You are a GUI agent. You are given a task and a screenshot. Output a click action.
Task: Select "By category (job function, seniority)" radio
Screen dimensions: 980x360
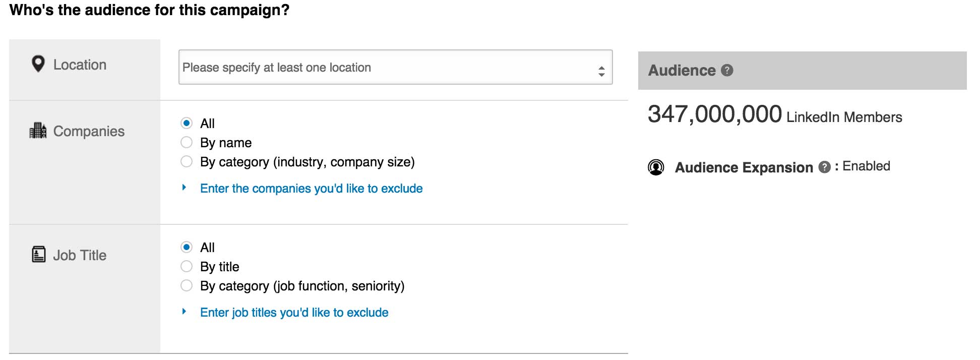tap(187, 285)
